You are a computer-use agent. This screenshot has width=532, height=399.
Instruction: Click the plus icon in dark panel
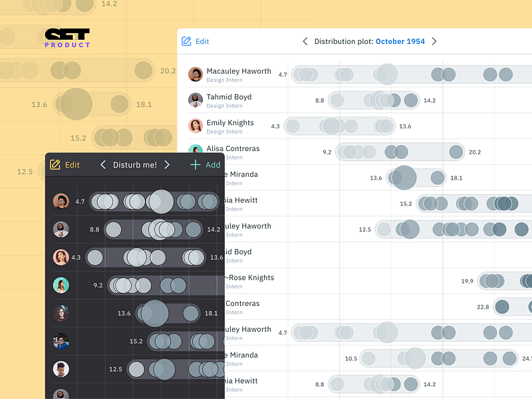point(196,164)
